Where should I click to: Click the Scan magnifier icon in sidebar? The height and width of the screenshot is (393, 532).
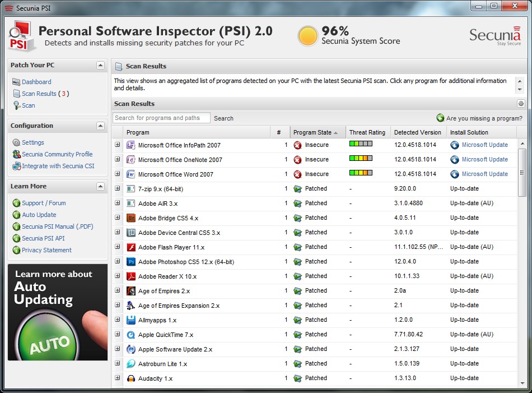click(x=16, y=105)
